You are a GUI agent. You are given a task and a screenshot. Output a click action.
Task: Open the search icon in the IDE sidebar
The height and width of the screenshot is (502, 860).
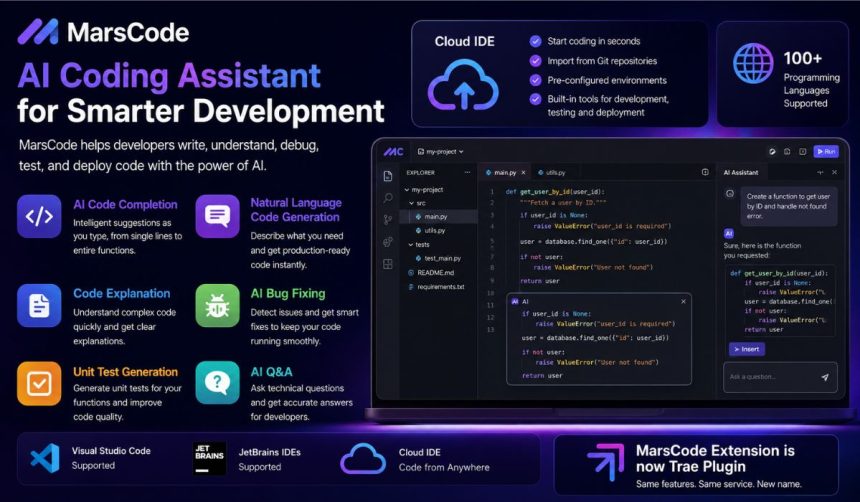388,198
